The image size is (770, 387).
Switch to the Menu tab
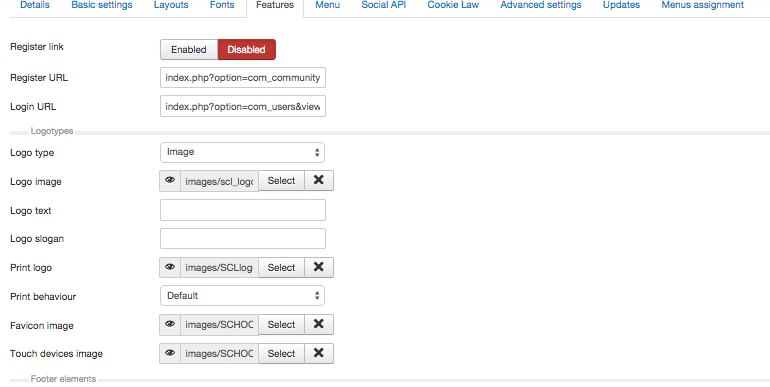pyautogui.click(x=328, y=5)
